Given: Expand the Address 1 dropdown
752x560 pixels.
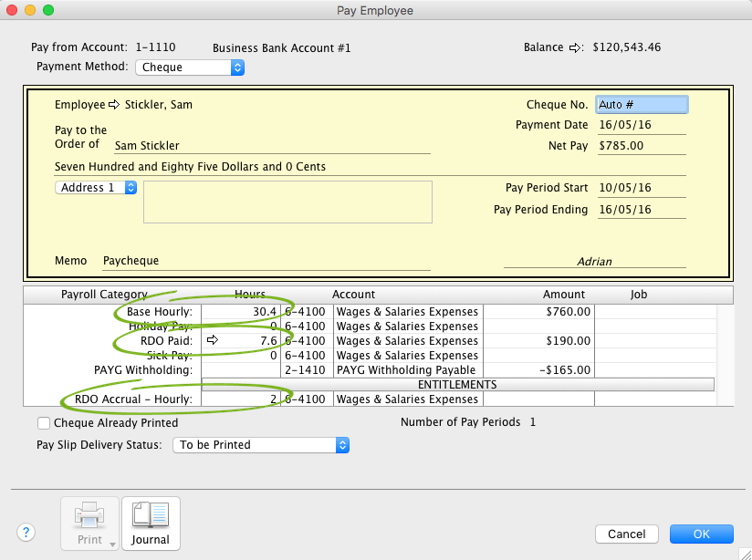Looking at the screenshot, I should [96, 188].
